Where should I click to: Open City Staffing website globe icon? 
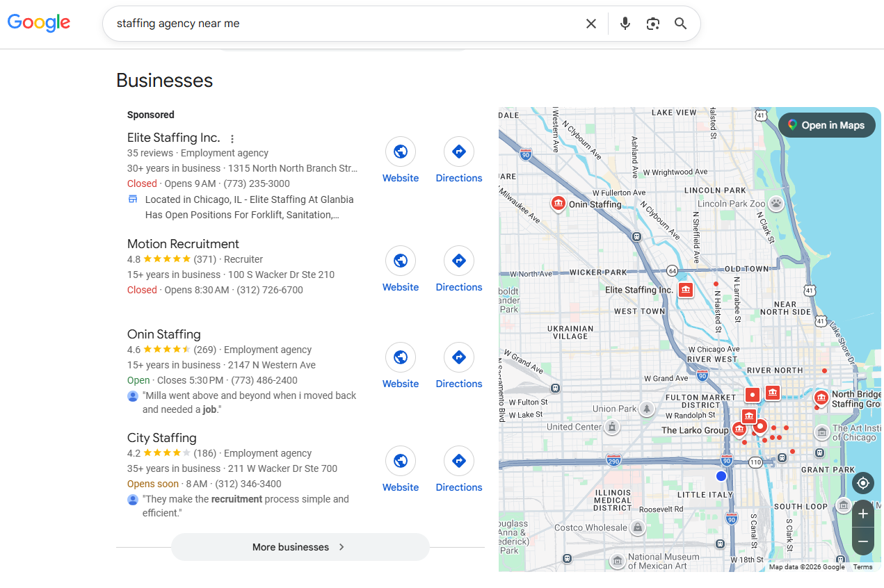[401, 461]
